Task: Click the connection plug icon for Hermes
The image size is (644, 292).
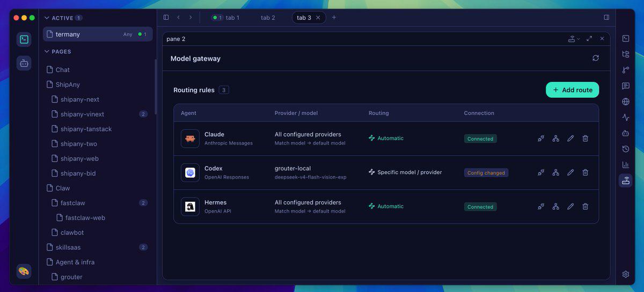Action: (541, 207)
